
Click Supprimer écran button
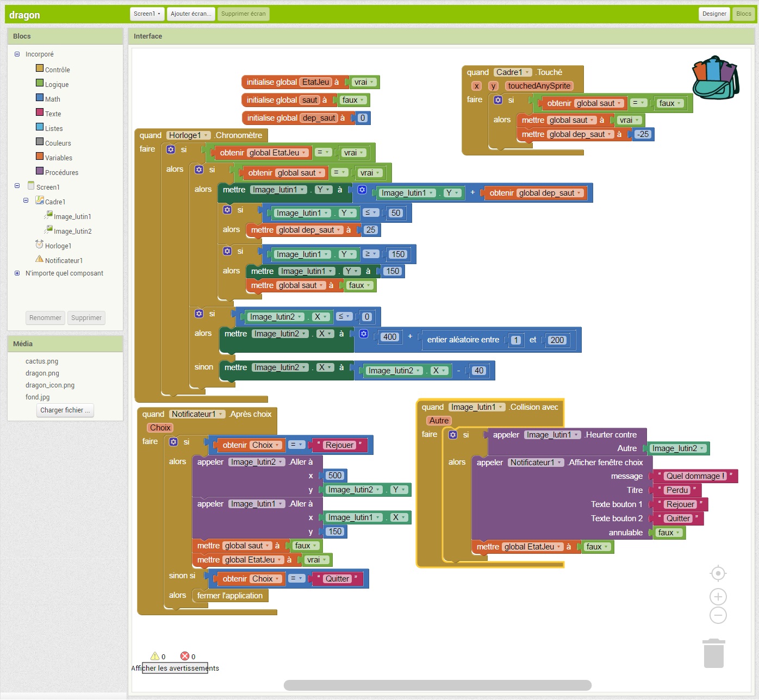click(x=243, y=14)
